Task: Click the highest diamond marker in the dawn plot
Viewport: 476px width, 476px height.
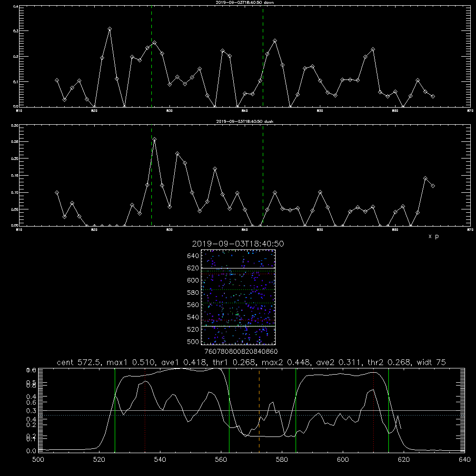Action: point(109,29)
